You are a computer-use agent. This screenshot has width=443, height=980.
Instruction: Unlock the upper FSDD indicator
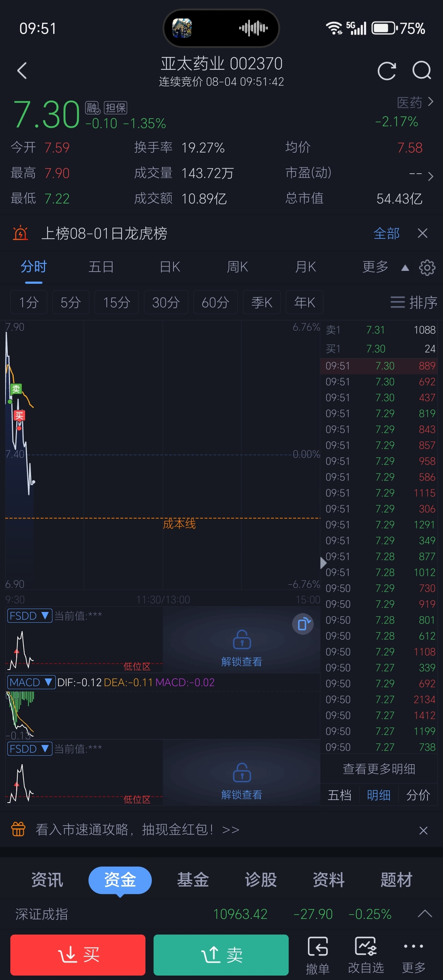pos(242,648)
